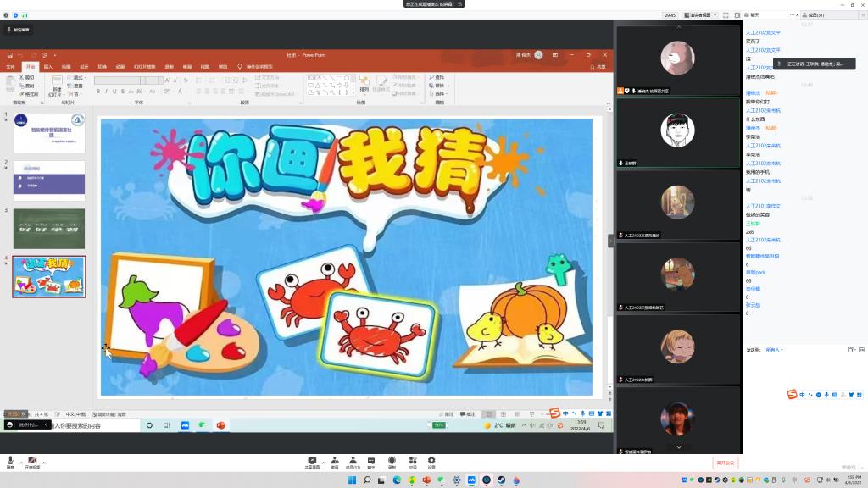Expand audio options arrow next to the microphone
Image resolution: width=868 pixels, height=488 pixels.
tap(21, 462)
